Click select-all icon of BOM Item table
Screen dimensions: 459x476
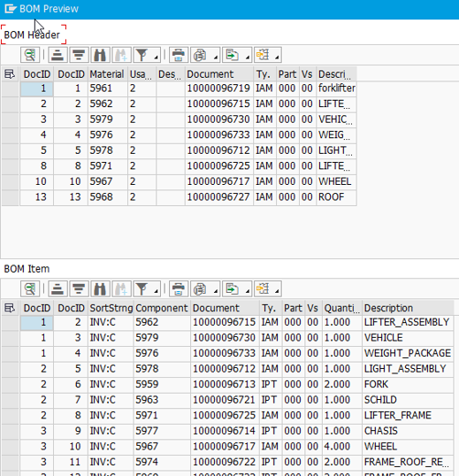pyautogui.click(x=10, y=308)
